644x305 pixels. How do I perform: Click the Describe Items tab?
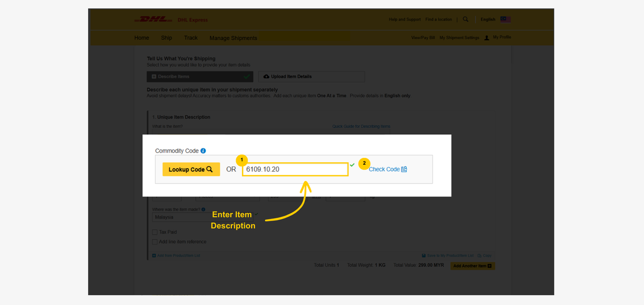(x=200, y=76)
